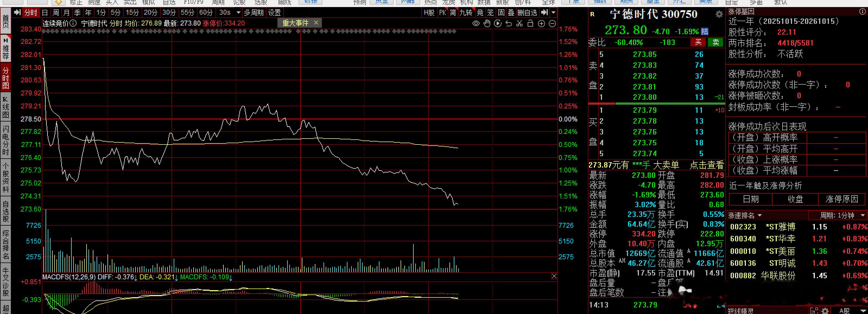868x314 pixels.
Task: Click the zoom out minus circle icon
Action: pyautogui.click(x=552, y=24)
